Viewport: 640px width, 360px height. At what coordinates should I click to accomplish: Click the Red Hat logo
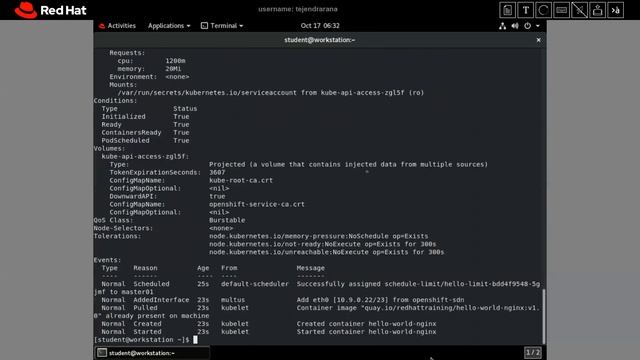pyautogui.click(x=50, y=10)
